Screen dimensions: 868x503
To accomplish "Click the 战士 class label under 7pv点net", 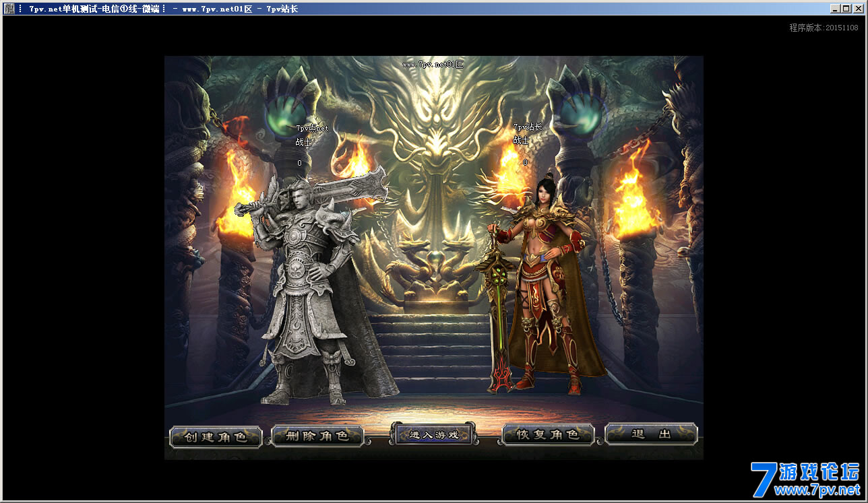I will click(303, 142).
